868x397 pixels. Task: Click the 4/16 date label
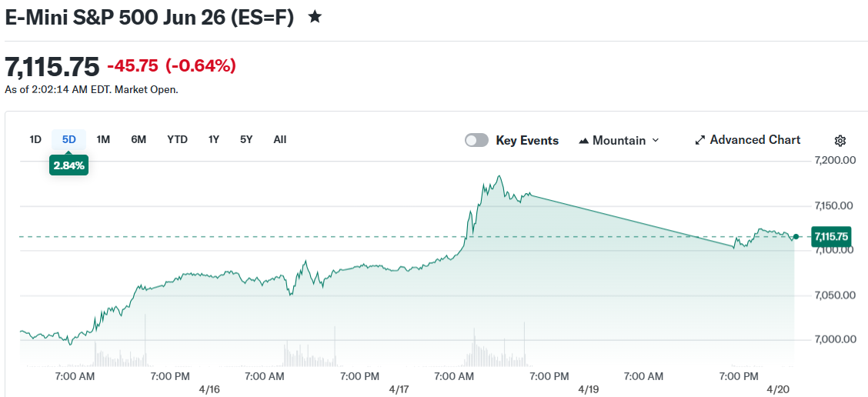(208, 389)
